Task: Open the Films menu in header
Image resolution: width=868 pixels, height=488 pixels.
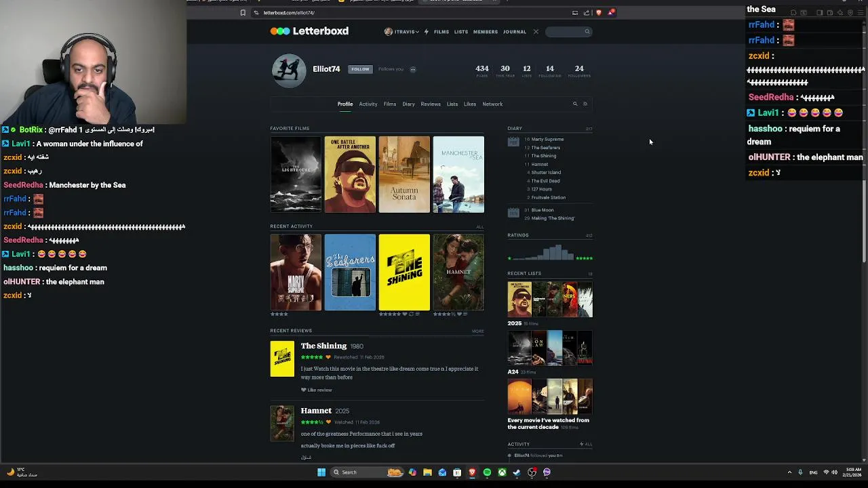Action: pos(441,32)
